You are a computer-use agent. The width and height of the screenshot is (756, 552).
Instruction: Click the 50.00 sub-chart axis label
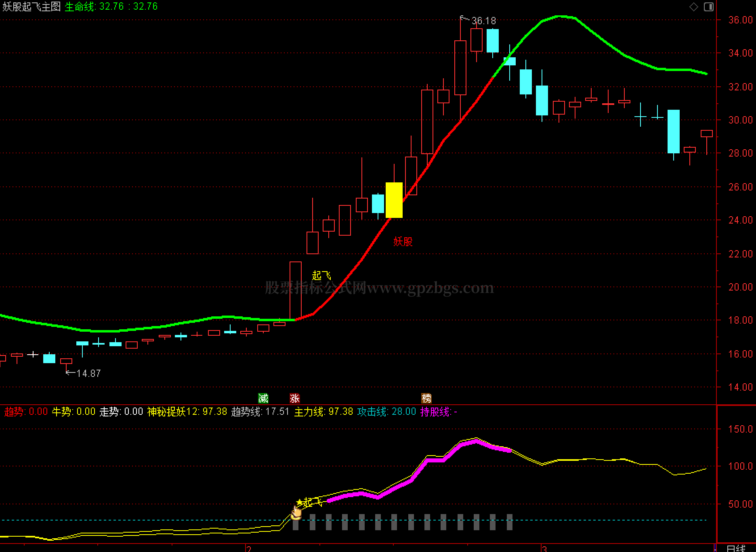point(740,504)
